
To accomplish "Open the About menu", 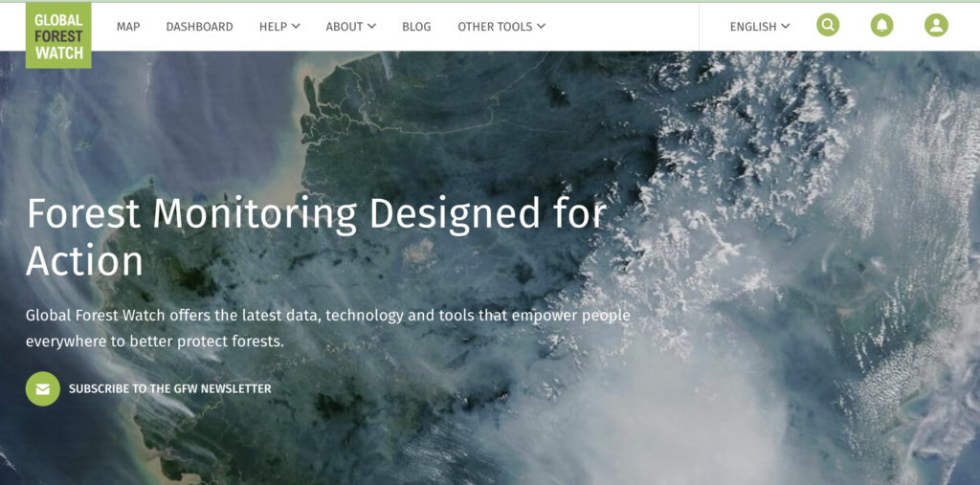I will [344, 27].
